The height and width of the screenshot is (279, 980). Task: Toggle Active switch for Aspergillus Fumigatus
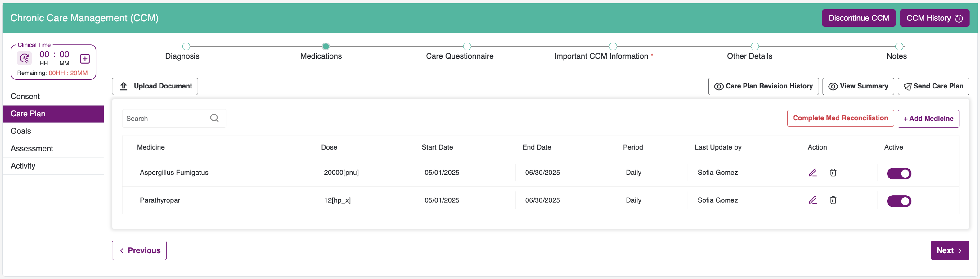pos(899,173)
